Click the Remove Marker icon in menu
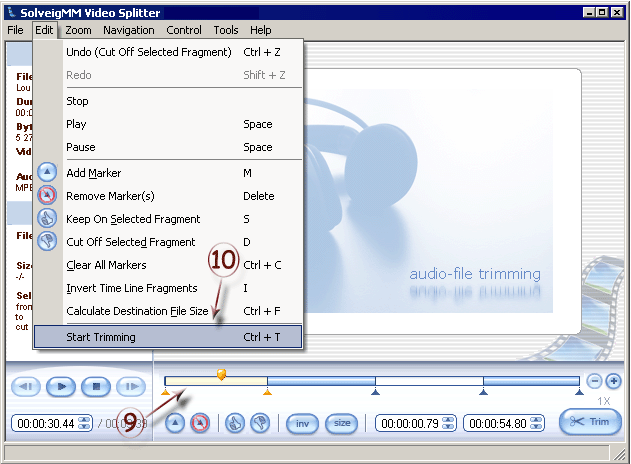Viewport: 631px width, 464px height. [x=47, y=195]
